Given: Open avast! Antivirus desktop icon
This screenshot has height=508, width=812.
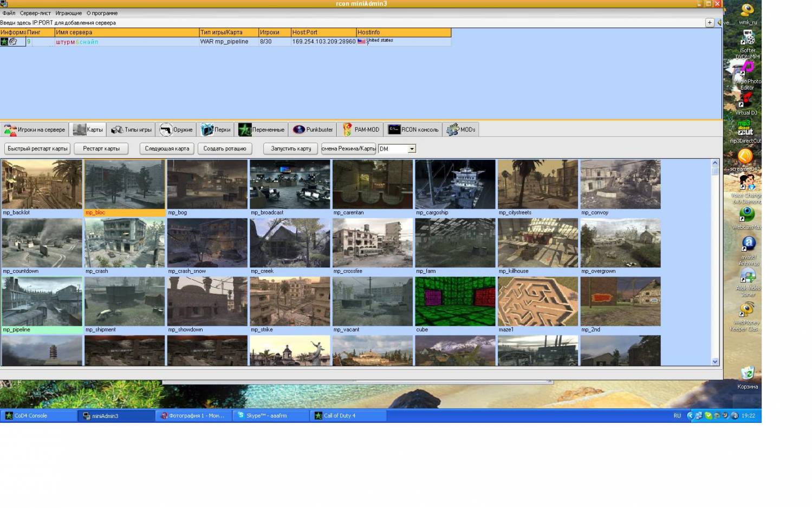Looking at the screenshot, I should coord(749,251).
